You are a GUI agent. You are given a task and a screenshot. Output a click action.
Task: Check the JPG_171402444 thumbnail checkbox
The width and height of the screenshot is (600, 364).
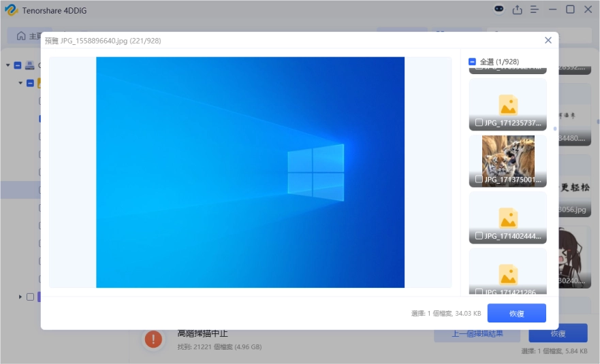(x=479, y=235)
